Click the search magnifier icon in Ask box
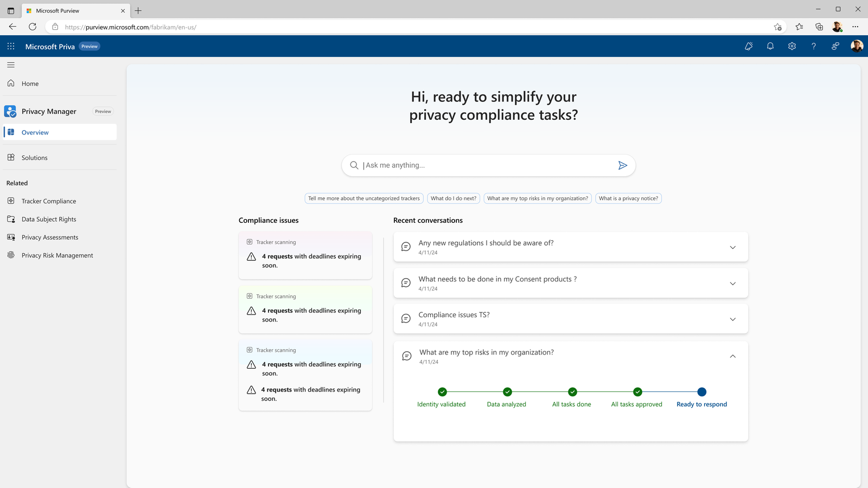This screenshot has height=488, width=868. pos(354,165)
